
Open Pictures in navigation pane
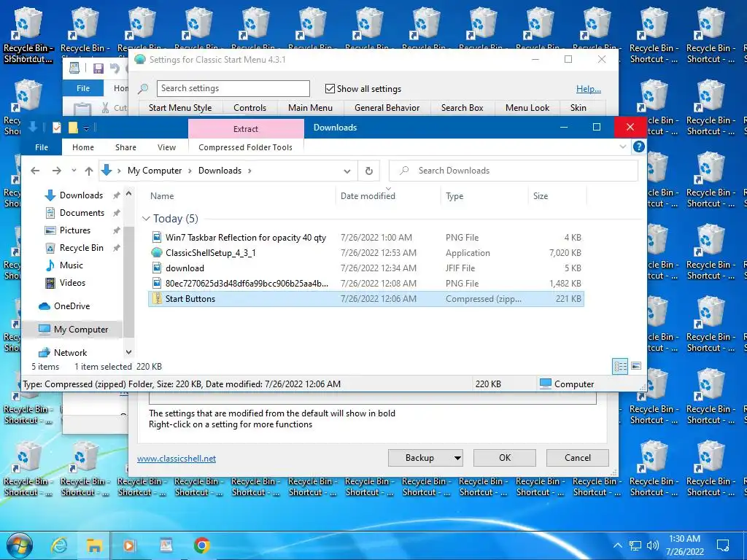[75, 230]
